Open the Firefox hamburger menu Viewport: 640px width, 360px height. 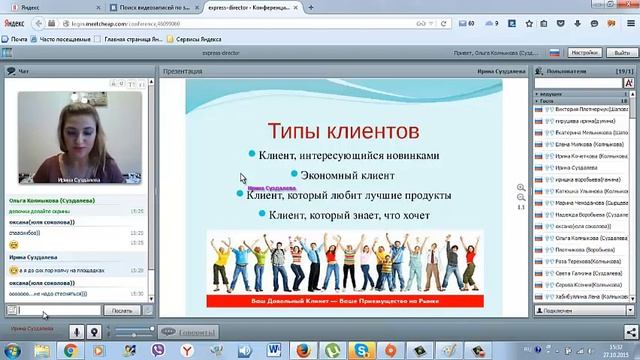coord(631,24)
